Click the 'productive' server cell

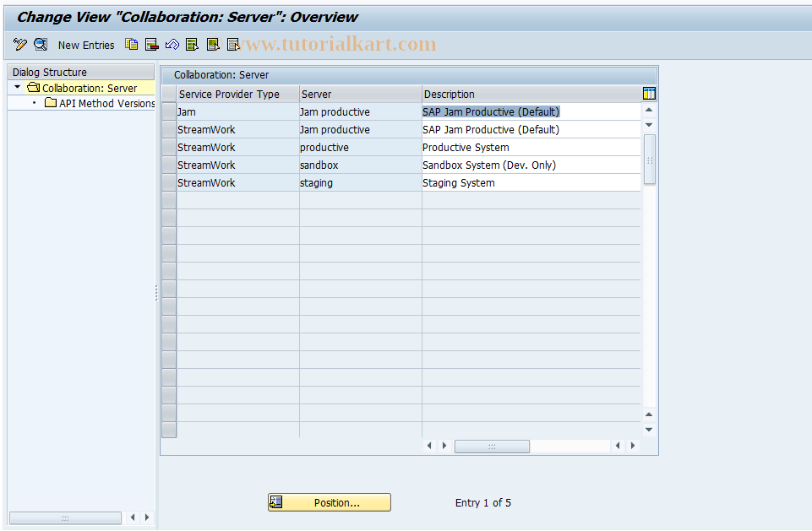click(x=361, y=148)
